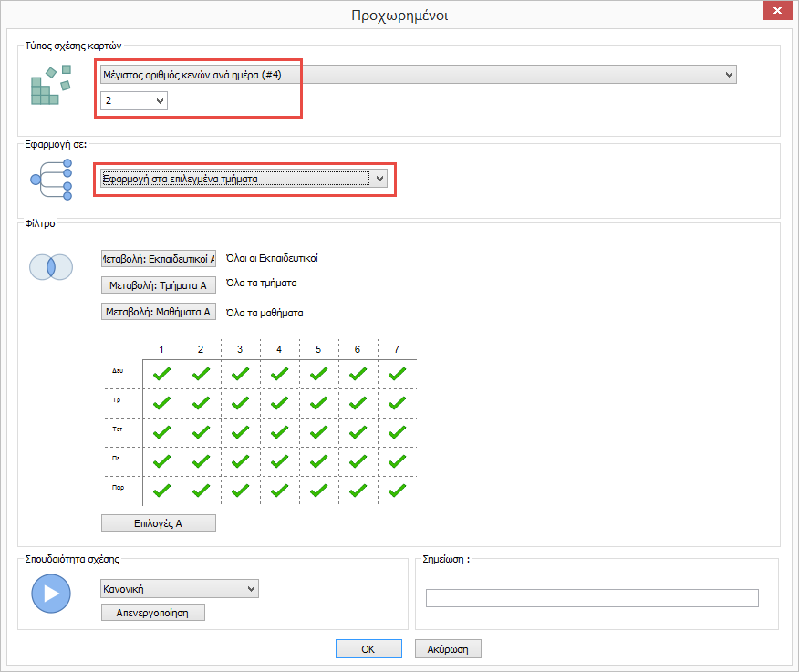Toggle the checkmark for Δευ period 1
Screen dimensions: 799x672
click(x=162, y=373)
